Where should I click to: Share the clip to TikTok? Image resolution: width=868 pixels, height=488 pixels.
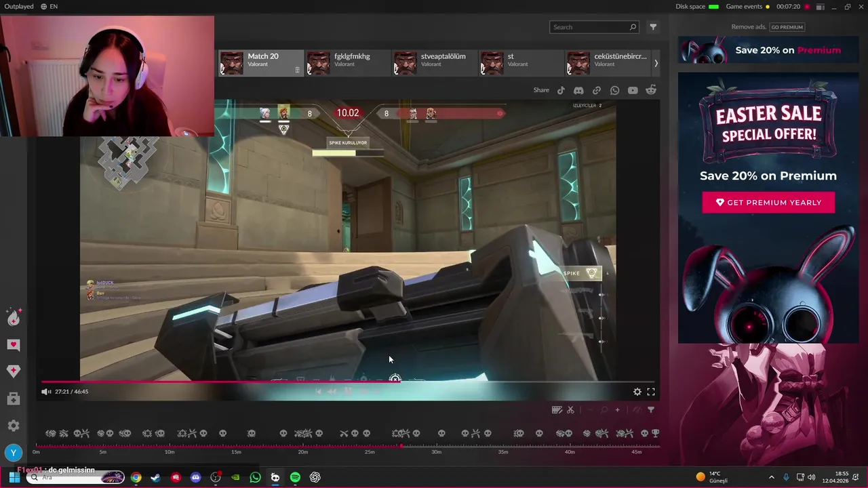click(x=561, y=90)
